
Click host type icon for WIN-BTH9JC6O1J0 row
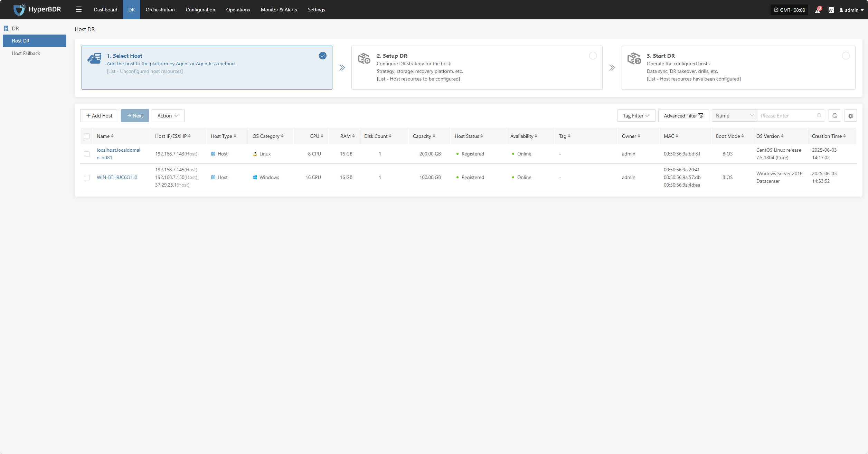(x=213, y=177)
